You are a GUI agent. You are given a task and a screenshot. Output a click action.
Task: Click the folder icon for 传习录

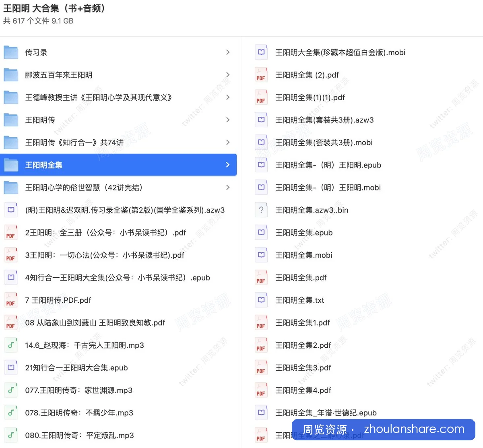(11, 52)
